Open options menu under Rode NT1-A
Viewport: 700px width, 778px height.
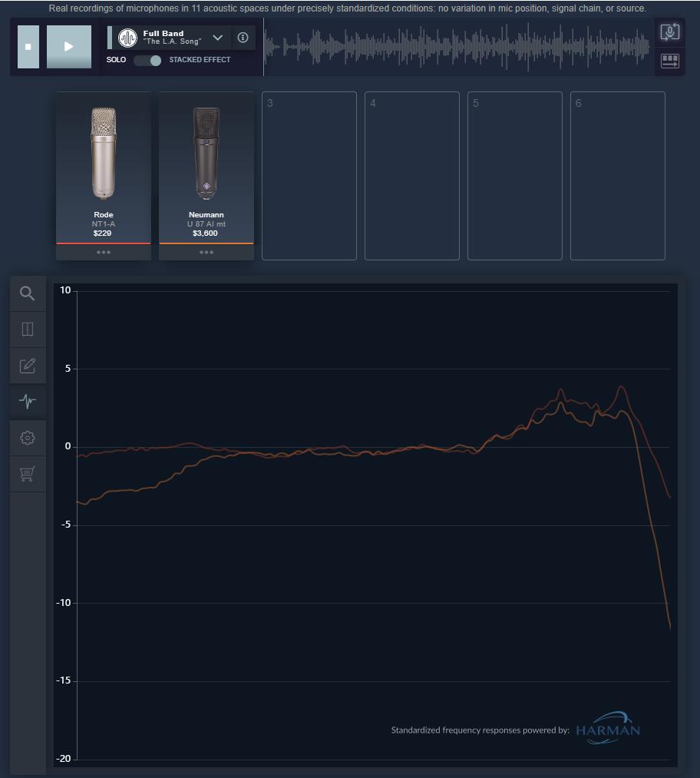[104, 253]
